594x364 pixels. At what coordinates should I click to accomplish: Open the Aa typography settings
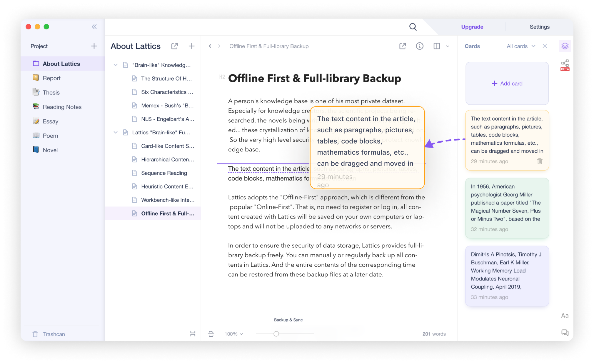tap(565, 315)
